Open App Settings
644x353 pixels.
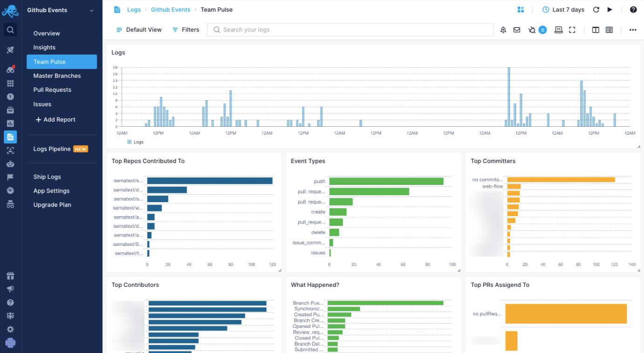51,191
